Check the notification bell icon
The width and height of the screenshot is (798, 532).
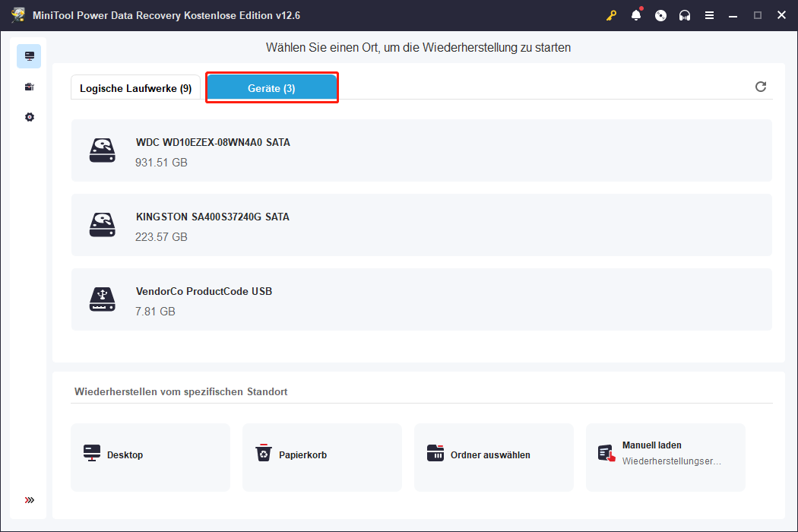tap(636, 14)
